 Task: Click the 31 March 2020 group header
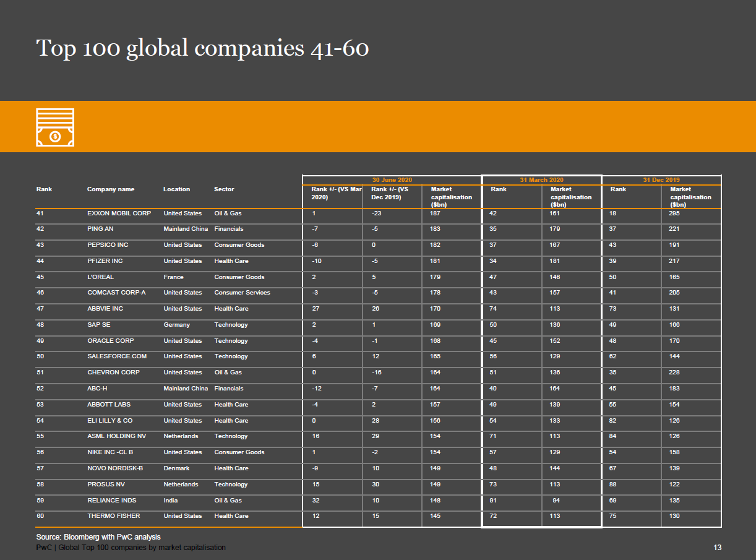(x=542, y=180)
